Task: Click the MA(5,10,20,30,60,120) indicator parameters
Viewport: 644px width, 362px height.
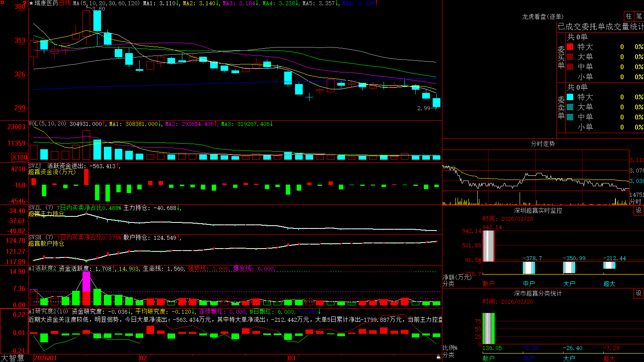Action: click(106, 3)
